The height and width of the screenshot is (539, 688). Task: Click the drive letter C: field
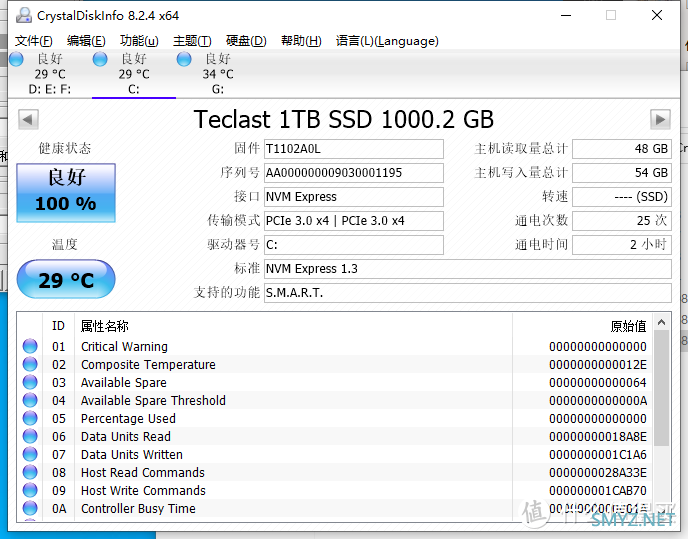[354, 245]
